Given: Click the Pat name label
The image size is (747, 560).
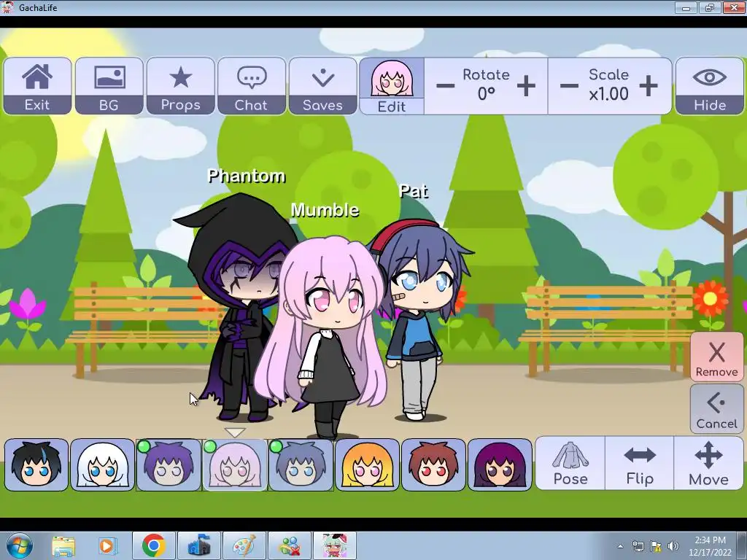Looking at the screenshot, I should [x=413, y=191].
